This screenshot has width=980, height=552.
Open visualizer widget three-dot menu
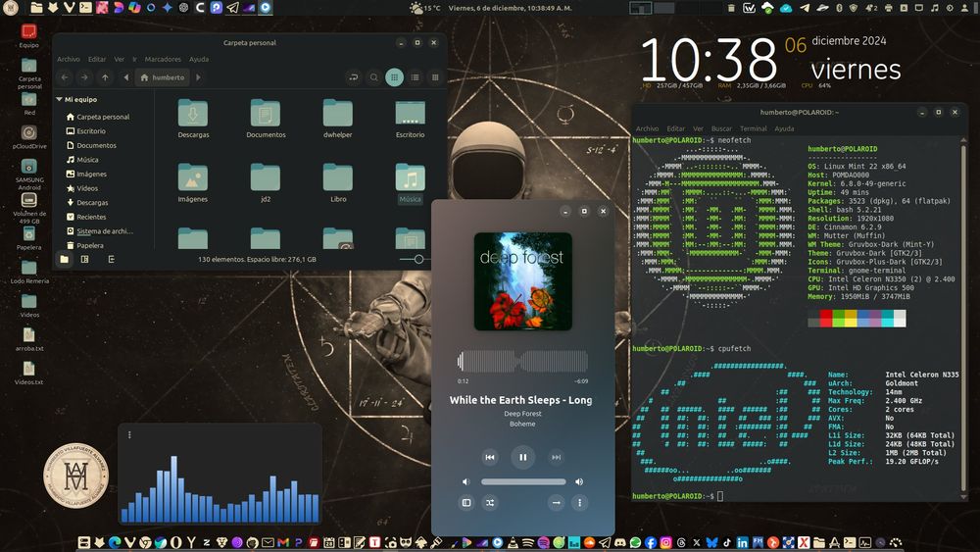[129, 435]
